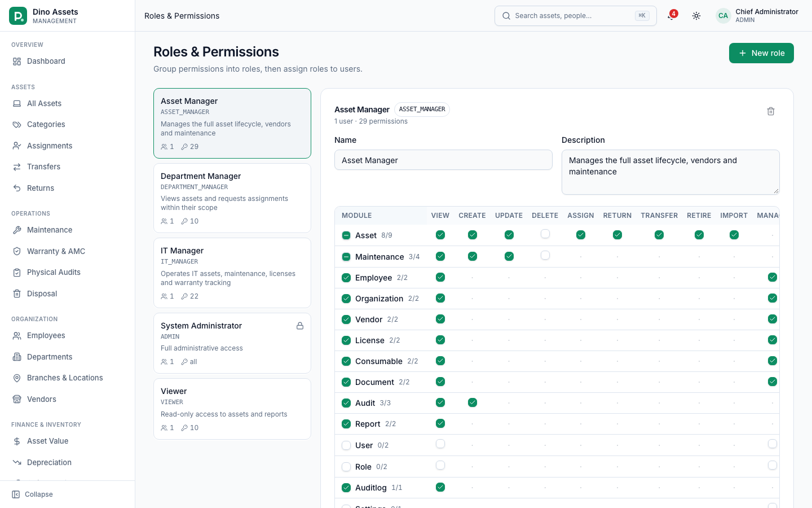Click the New role button
This screenshot has height=508, width=812.
point(761,53)
